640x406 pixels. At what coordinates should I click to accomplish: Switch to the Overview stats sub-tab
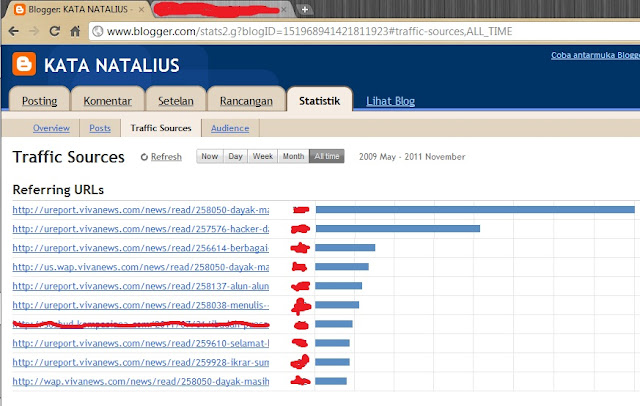[51, 128]
